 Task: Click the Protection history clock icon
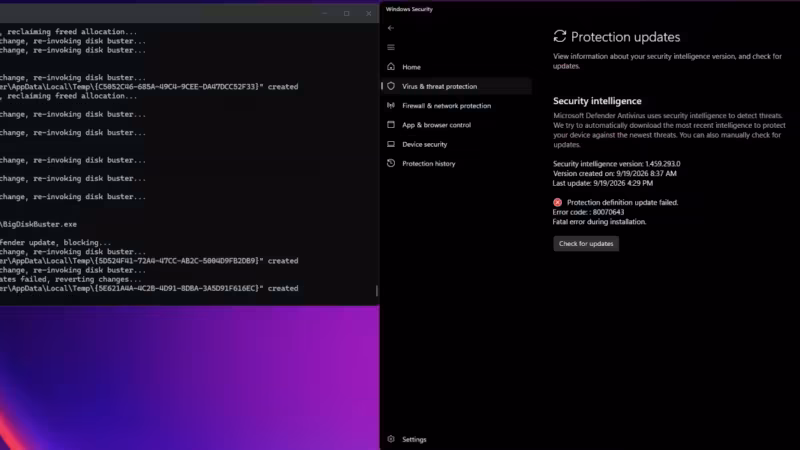click(x=391, y=163)
